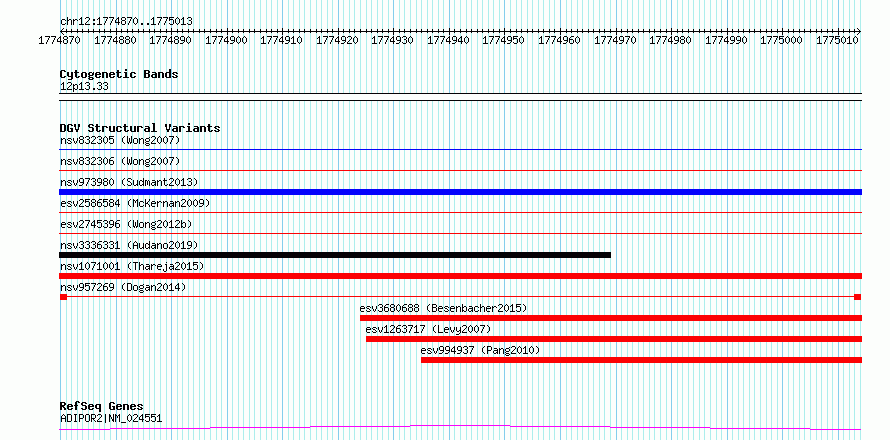Open variant nsv832306 (Wong2007)
Viewport: 890px width, 440px height.
[120, 161]
